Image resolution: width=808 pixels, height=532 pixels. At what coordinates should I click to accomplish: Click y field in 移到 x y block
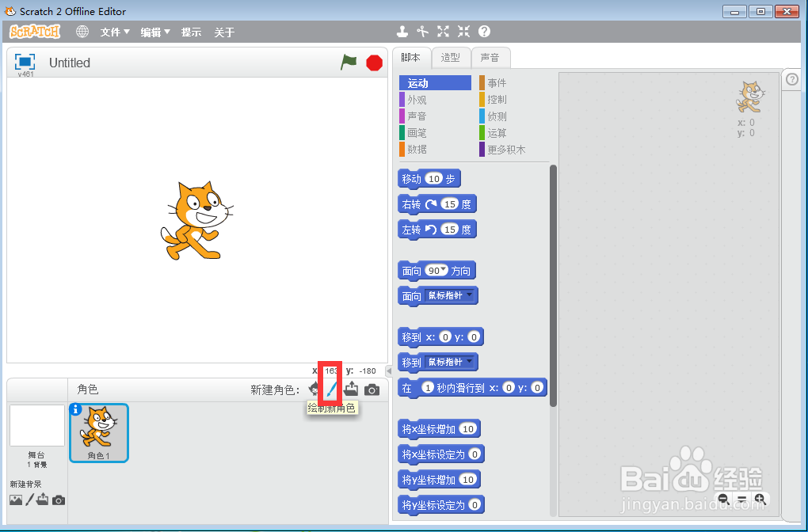474,336
